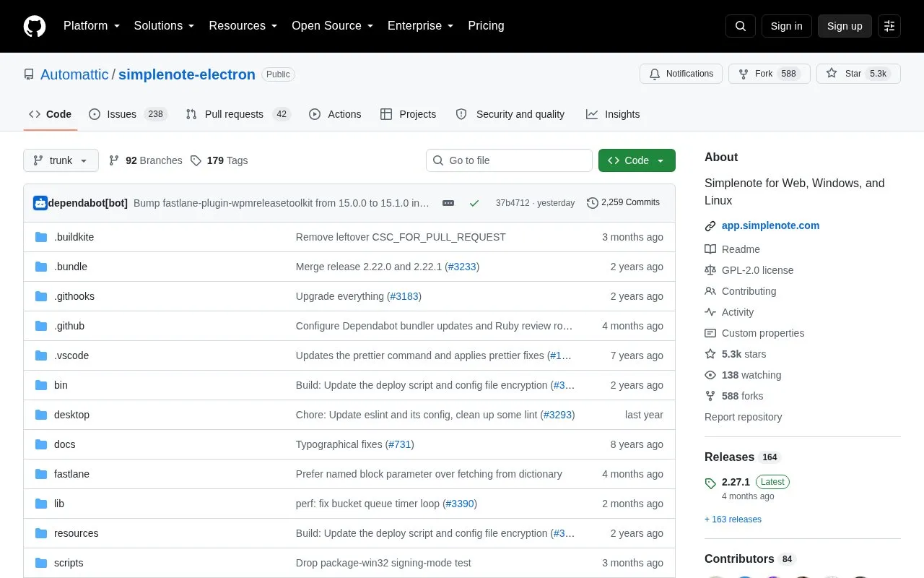Screen dimensions: 924x578
Task: Expand the Solutions menu
Action: (164, 26)
